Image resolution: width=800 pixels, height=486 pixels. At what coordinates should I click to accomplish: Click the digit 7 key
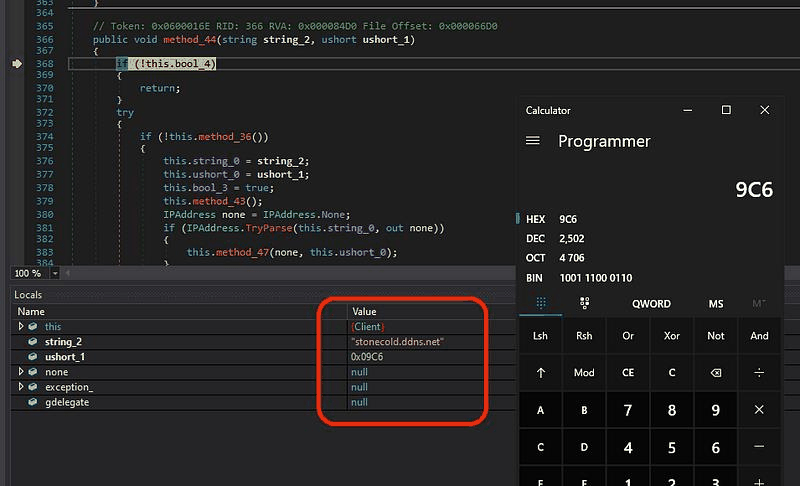628,410
